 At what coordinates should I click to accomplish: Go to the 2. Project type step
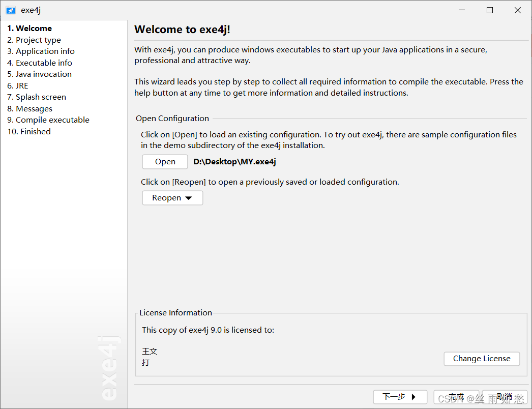(34, 40)
